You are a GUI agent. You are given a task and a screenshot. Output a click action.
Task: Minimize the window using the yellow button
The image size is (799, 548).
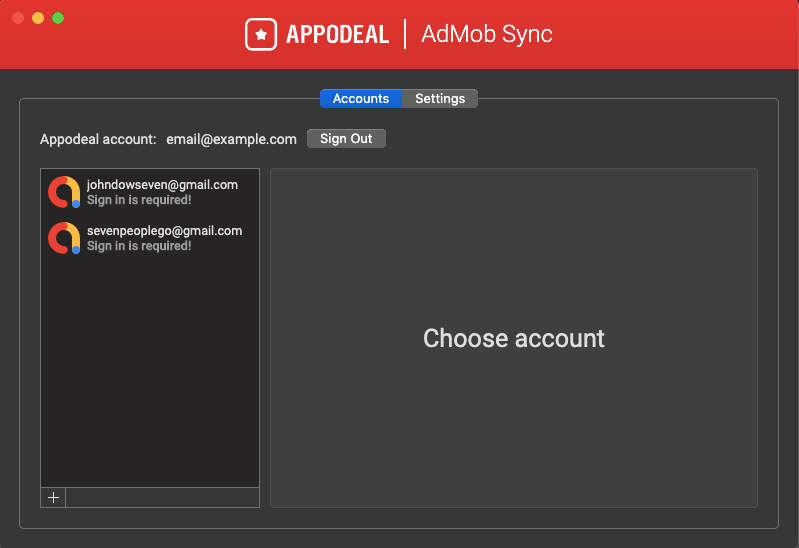(x=38, y=18)
